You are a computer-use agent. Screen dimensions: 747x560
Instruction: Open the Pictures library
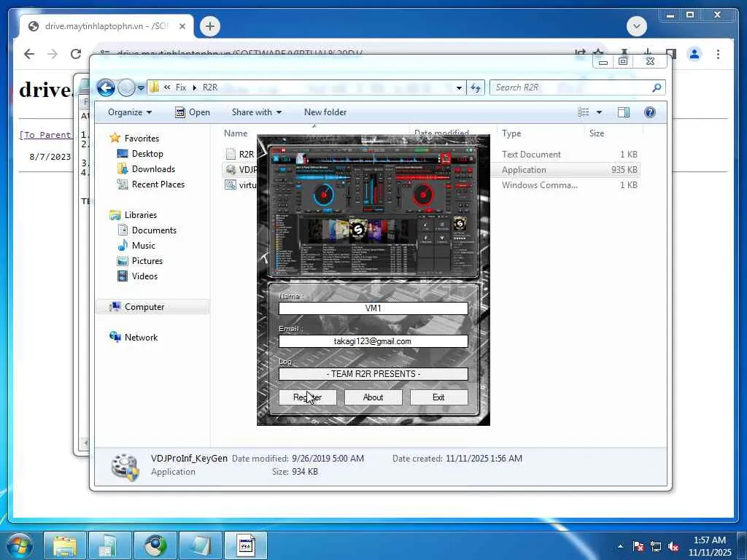coord(147,261)
